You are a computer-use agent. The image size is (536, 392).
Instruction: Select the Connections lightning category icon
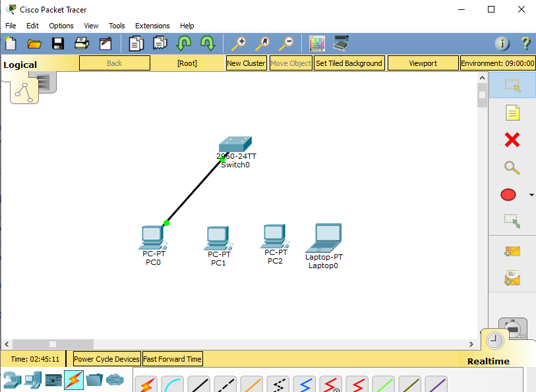(x=74, y=380)
